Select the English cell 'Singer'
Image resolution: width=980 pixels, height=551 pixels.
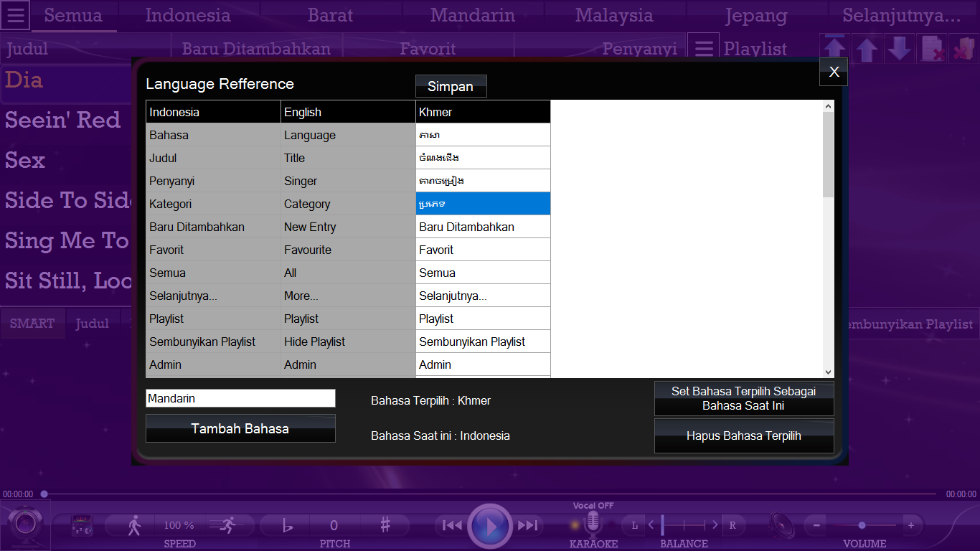click(348, 181)
